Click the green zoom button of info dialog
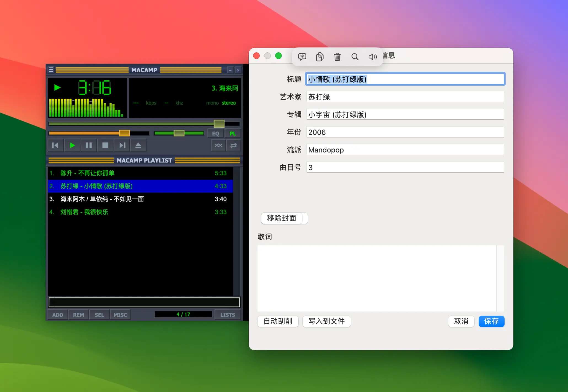Image resolution: width=568 pixels, height=392 pixels. [x=278, y=56]
